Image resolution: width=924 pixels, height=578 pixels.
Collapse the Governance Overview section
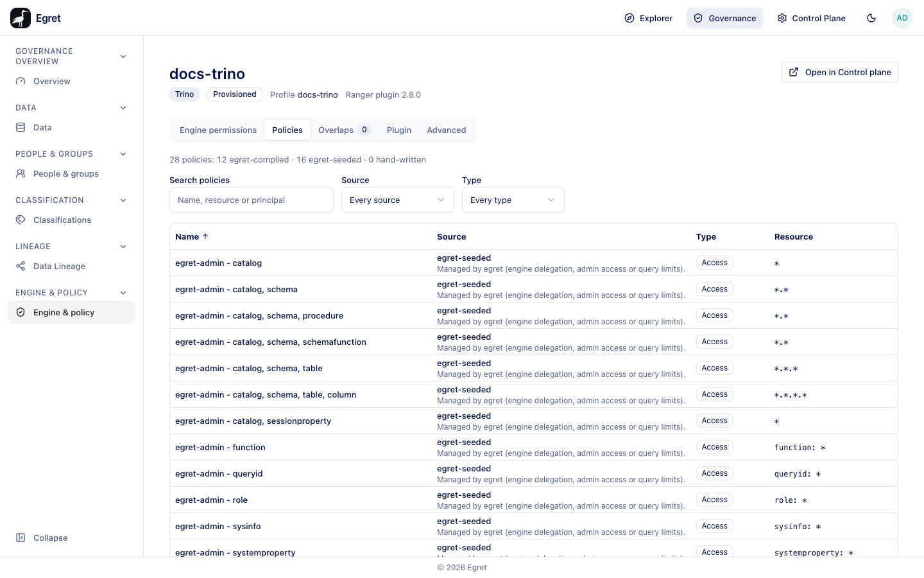coord(123,57)
